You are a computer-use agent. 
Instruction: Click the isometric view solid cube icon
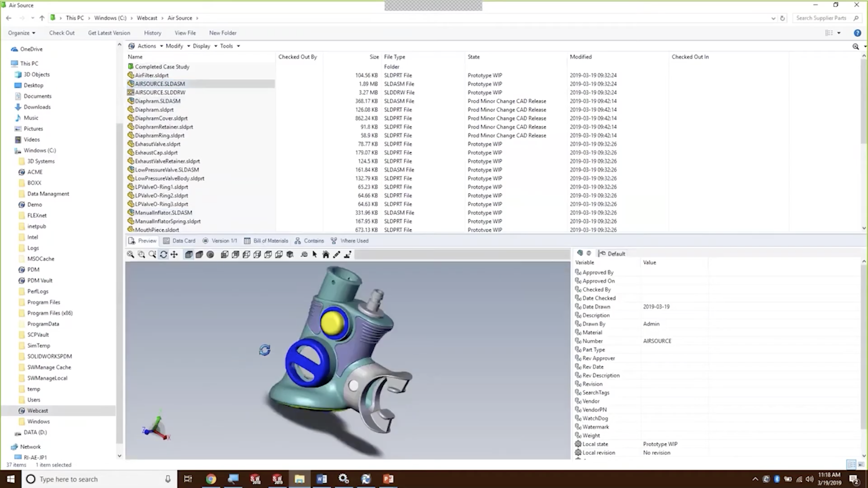(x=290, y=255)
